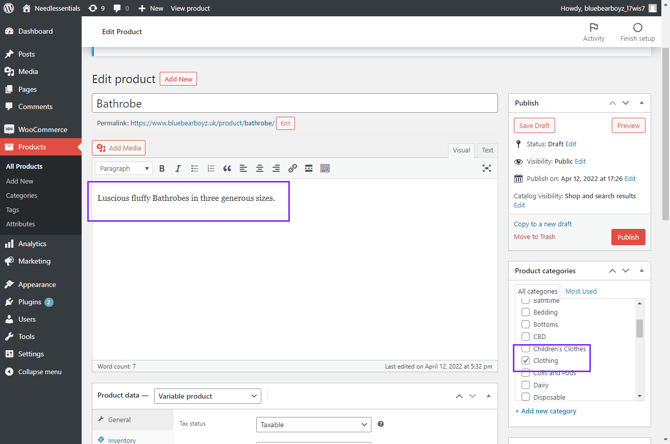The width and height of the screenshot is (670, 444).
Task: Click the Add new category link
Action: pyautogui.click(x=545, y=411)
